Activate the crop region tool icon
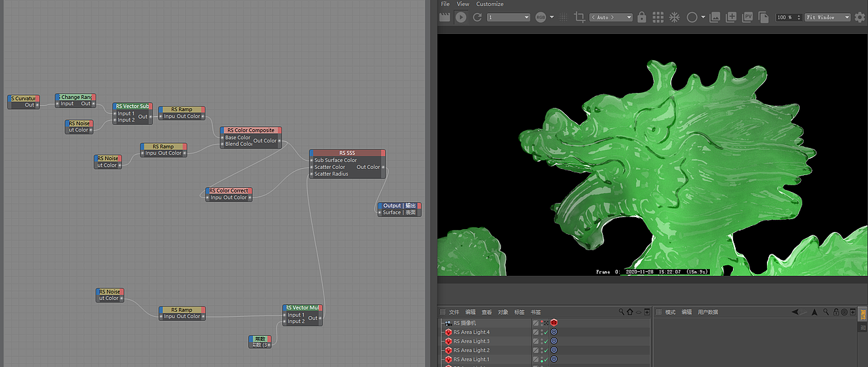Screen dimensions: 868x367 pos(579,17)
